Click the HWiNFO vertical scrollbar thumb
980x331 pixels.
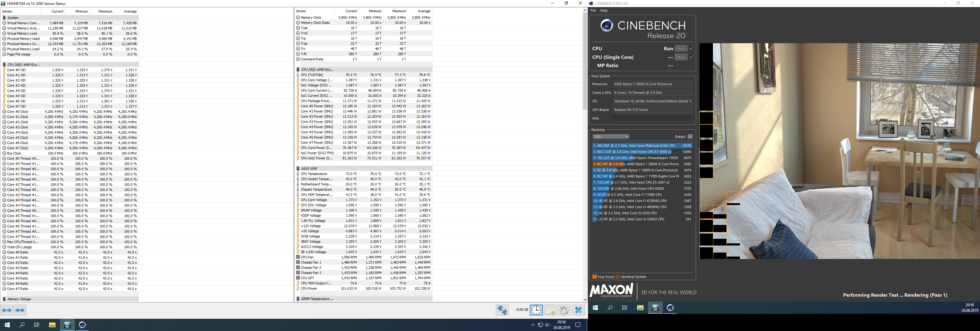pos(585,61)
